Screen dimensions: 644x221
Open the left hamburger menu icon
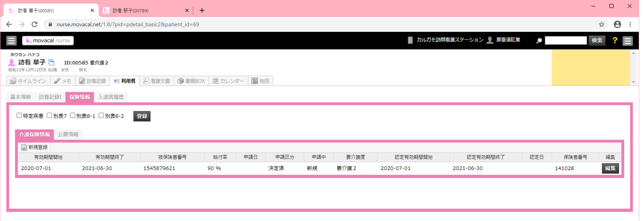click(11, 41)
